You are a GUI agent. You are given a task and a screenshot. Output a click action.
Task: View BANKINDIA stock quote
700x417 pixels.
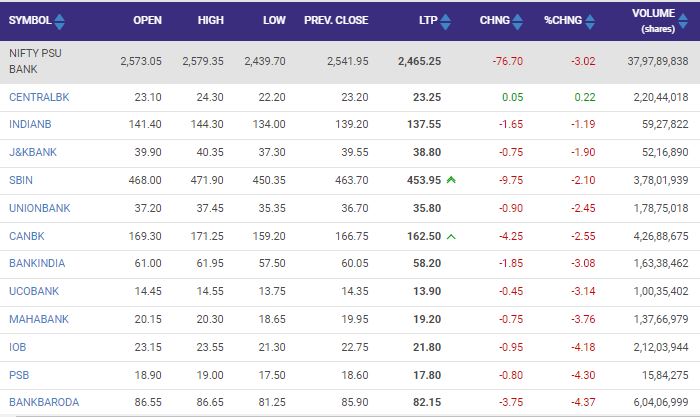tap(38, 263)
